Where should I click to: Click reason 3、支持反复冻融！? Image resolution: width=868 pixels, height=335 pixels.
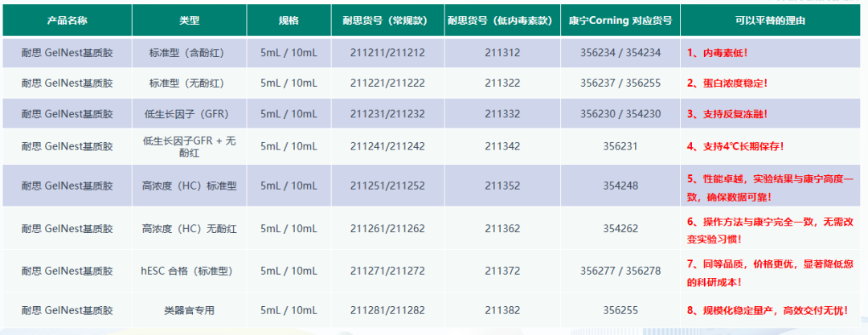pos(728,113)
